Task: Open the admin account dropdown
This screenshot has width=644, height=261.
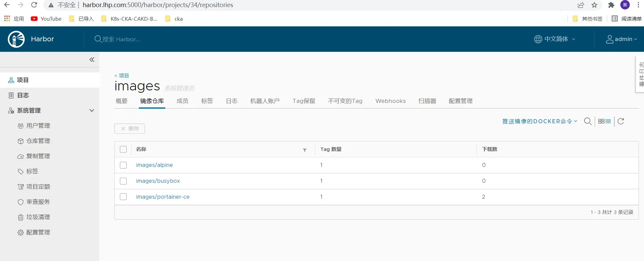Action: (x=622, y=39)
